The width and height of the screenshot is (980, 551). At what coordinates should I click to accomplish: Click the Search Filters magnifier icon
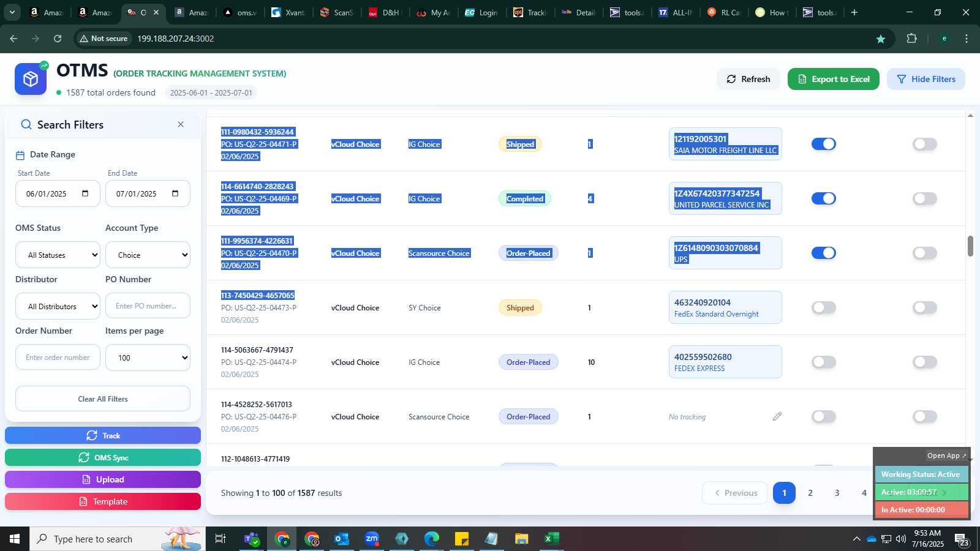(26, 124)
